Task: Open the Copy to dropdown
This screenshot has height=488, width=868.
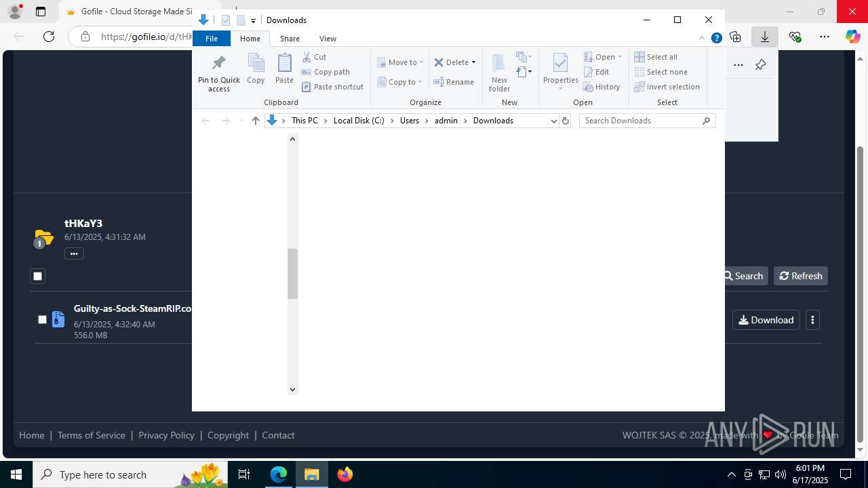Action: click(x=400, y=82)
